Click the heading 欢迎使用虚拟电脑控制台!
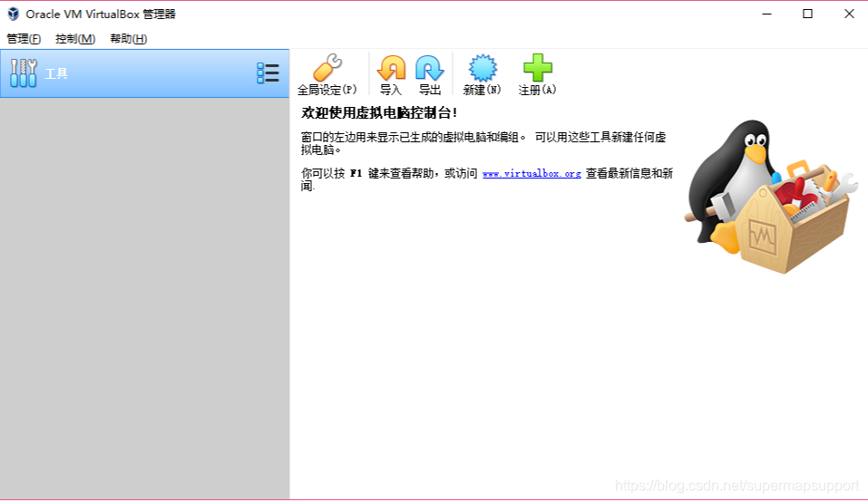 tap(379, 112)
